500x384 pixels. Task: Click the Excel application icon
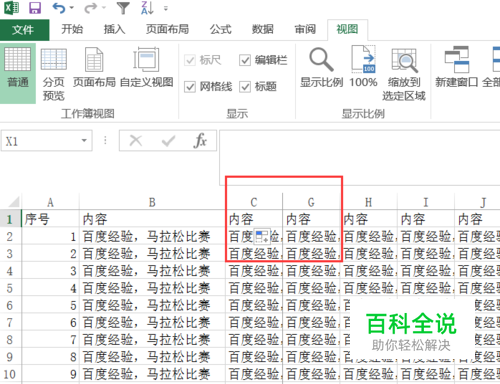(12, 8)
